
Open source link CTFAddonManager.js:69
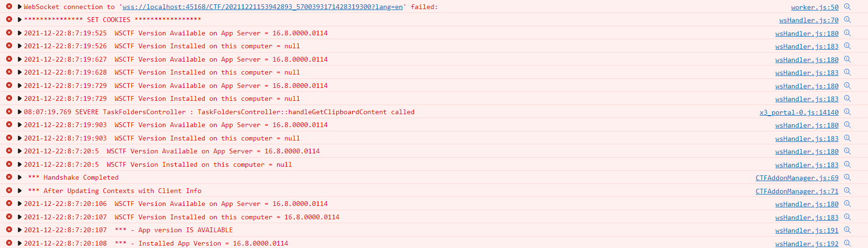point(797,178)
